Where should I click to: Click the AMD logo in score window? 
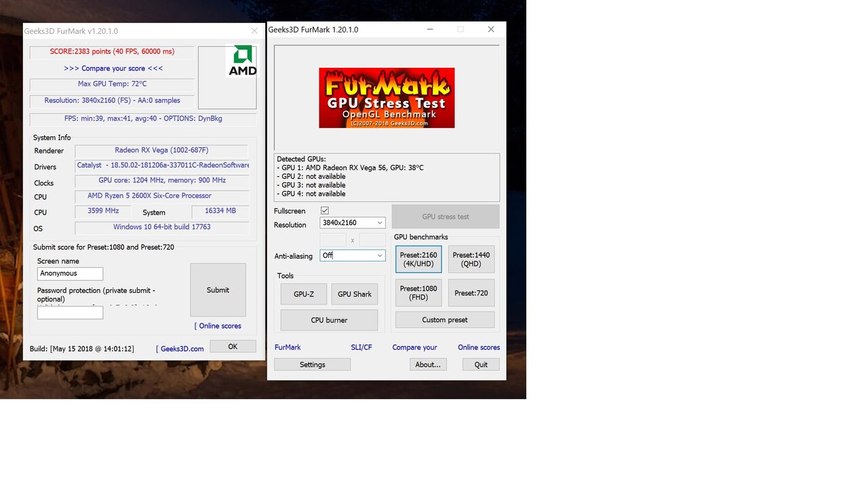point(241,61)
